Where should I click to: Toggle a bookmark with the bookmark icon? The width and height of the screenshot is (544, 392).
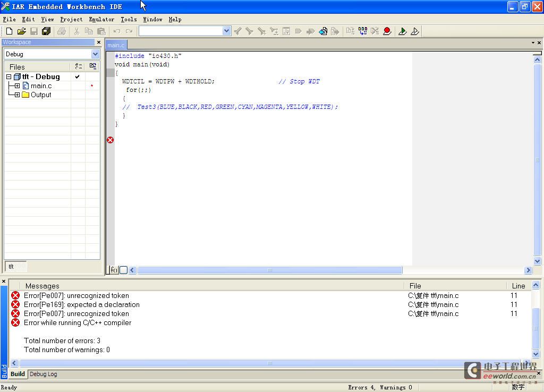[x=299, y=31]
